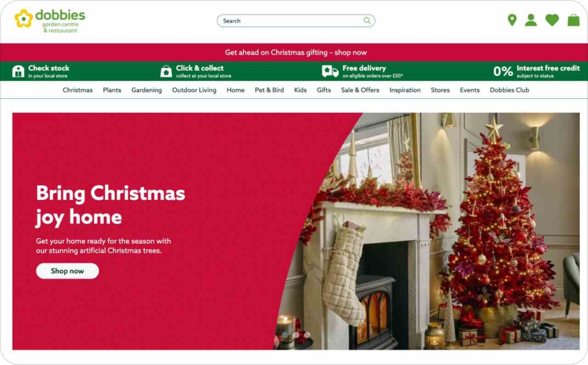The width and height of the screenshot is (588, 365).
Task: Go to Sale & Offers
Action: pyautogui.click(x=360, y=90)
